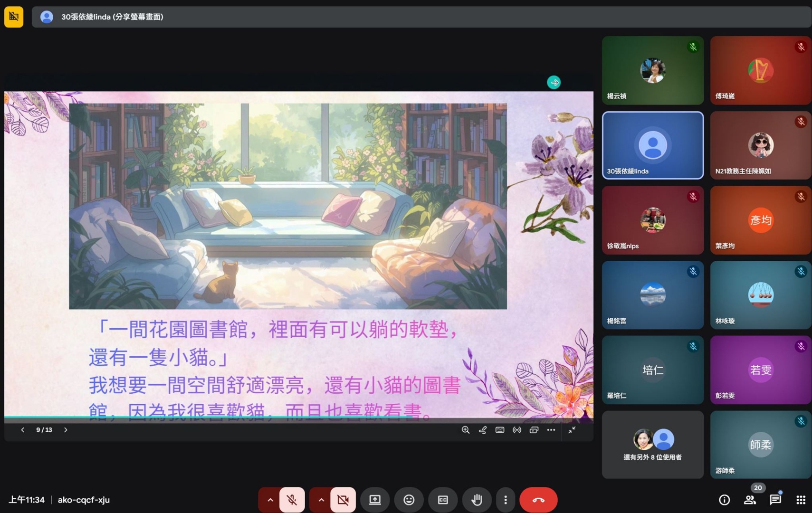The image size is (812, 513).
Task: Open the chat messages panel
Action: [x=775, y=500]
